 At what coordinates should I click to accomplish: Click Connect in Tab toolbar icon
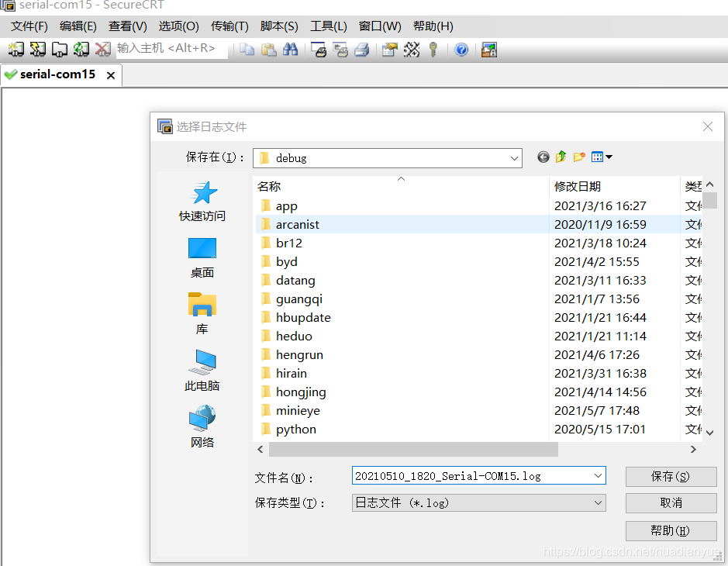click(x=60, y=49)
